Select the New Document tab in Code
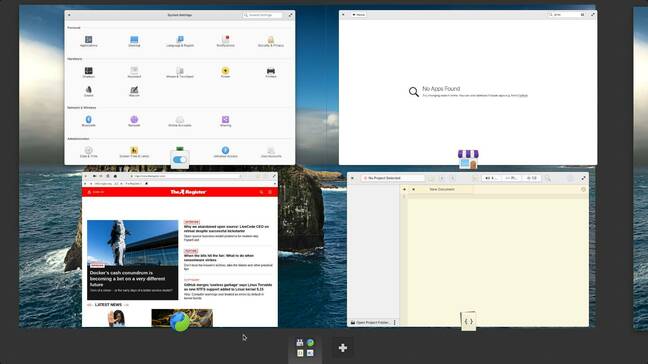Viewport: 648px width, 364px height. pyautogui.click(x=442, y=189)
